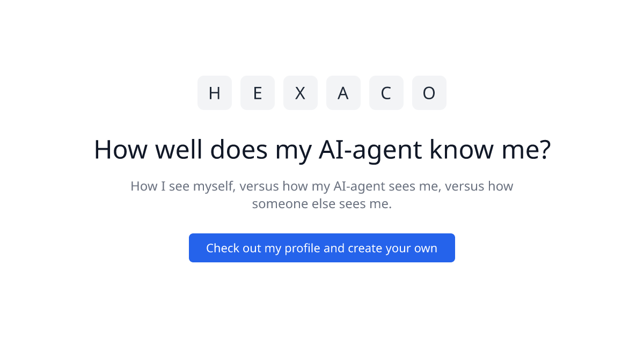The height and width of the screenshot is (338, 644).
Task: Pick the O letter tile
Action: [x=429, y=93]
